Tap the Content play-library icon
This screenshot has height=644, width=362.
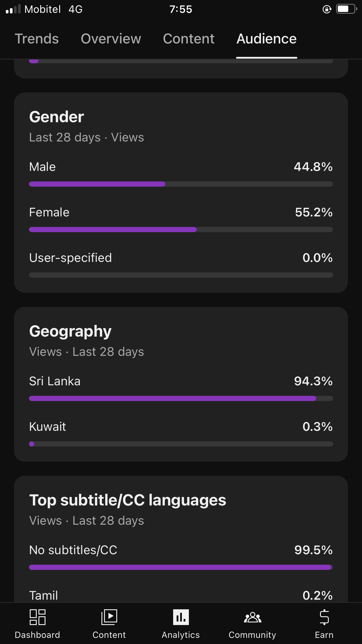pyautogui.click(x=109, y=617)
